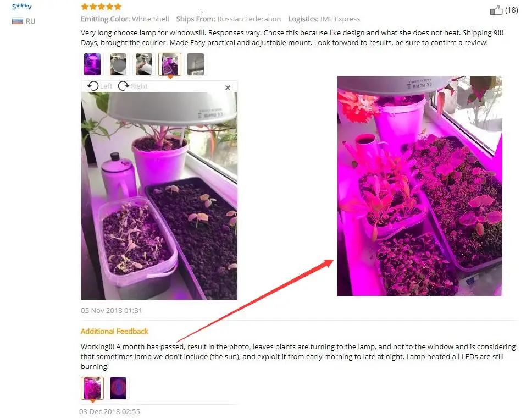Open the fifth gray review thumbnail
The height and width of the screenshot is (418, 532).
pos(196,64)
